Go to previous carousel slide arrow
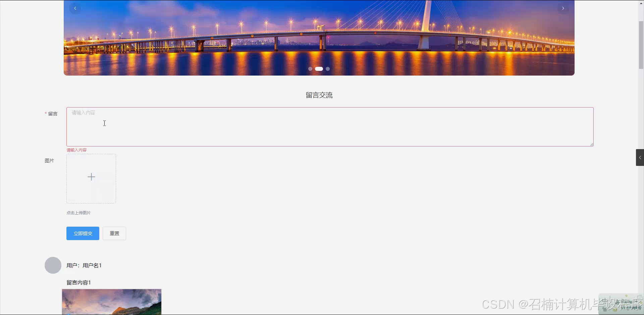Image resolution: width=644 pixels, height=315 pixels. pyautogui.click(x=75, y=8)
